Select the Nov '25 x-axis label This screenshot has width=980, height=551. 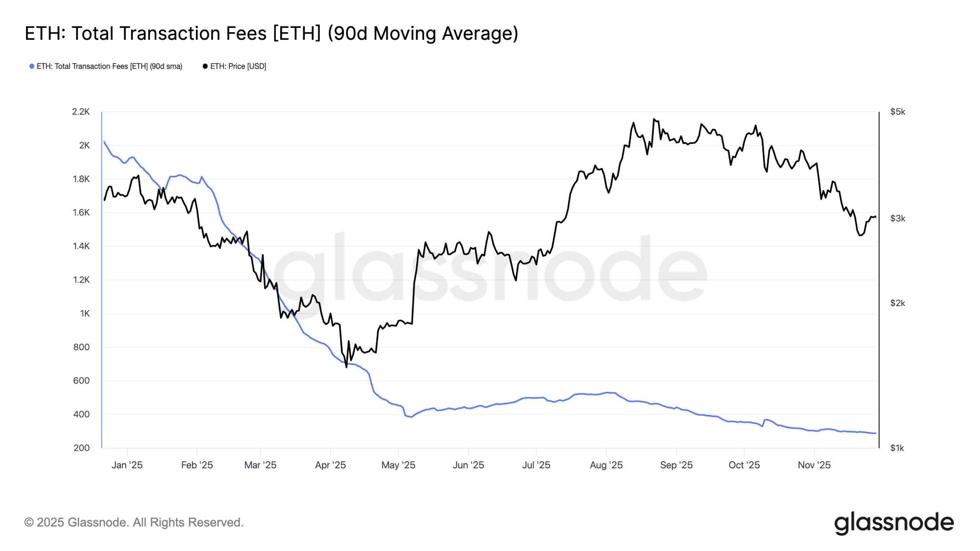(814, 465)
